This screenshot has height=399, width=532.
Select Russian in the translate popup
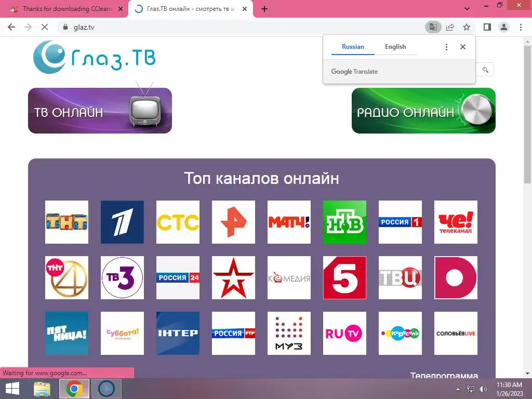click(353, 47)
